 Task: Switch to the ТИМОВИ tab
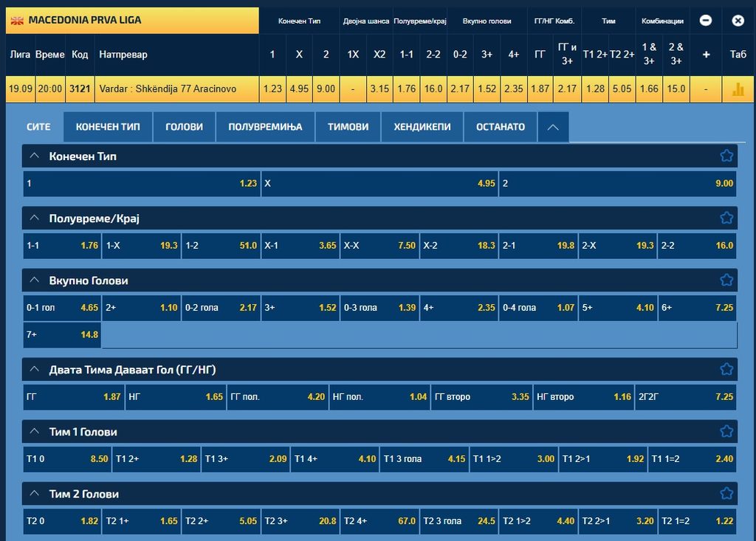[x=348, y=127]
